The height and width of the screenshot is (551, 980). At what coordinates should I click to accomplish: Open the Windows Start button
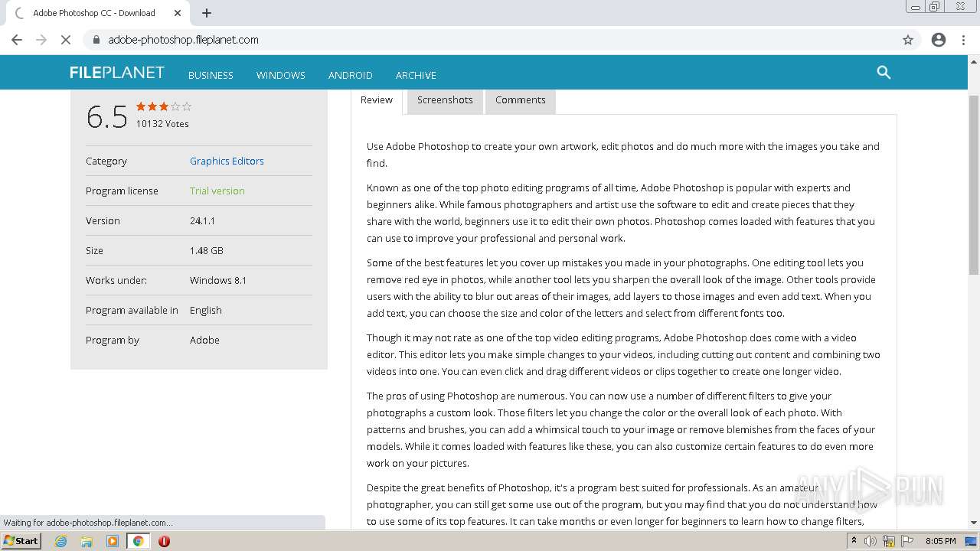click(21, 540)
